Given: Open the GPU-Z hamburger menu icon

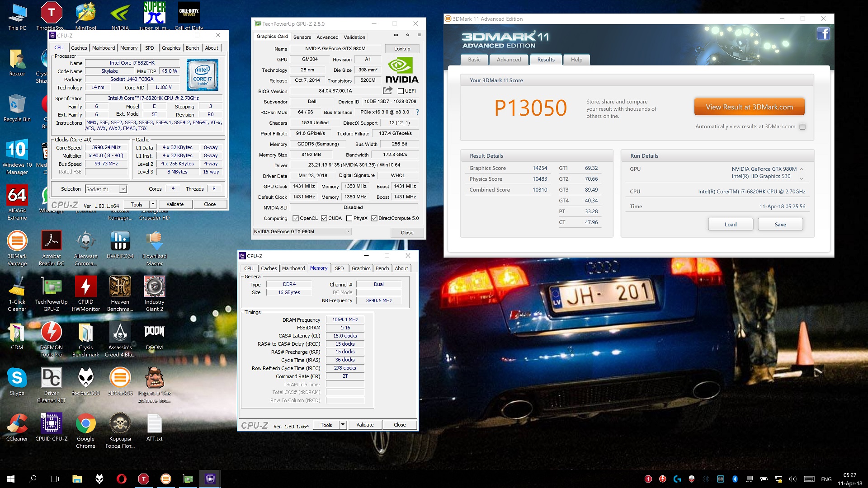Looking at the screenshot, I should (419, 35).
